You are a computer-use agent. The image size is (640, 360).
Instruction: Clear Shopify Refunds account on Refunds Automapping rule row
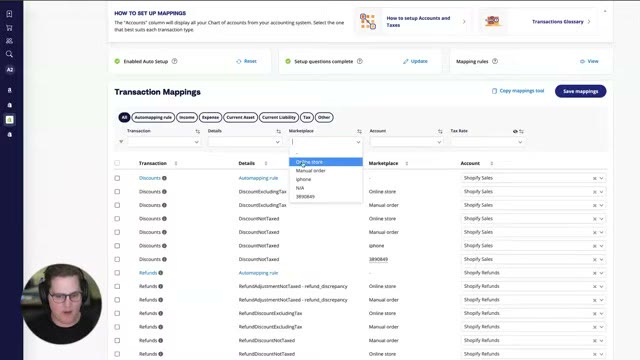click(594, 273)
